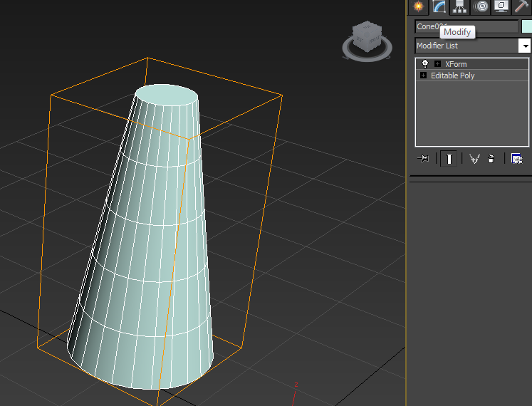This screenshot has height=406, width=532.
Task: Open the Hierarchy panel tab
Action: tap(460, 6)
